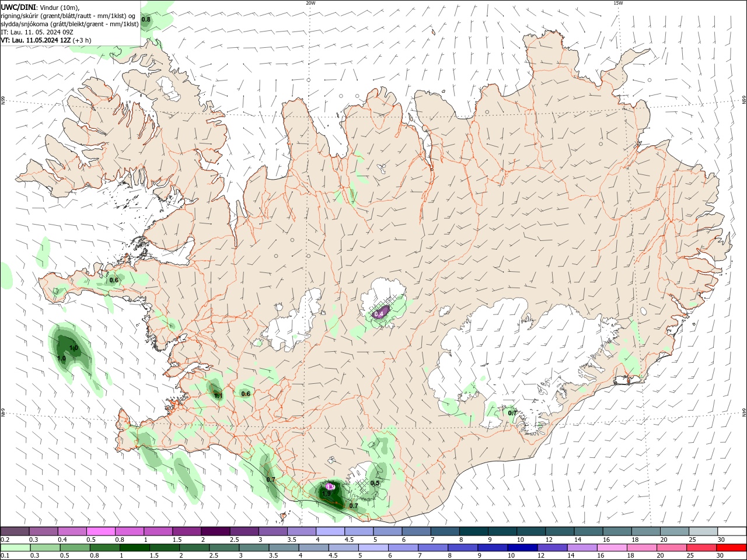Screen dimensions: 747x560
Task: Click the white upper swatch after 30
Action: (731, 531)
